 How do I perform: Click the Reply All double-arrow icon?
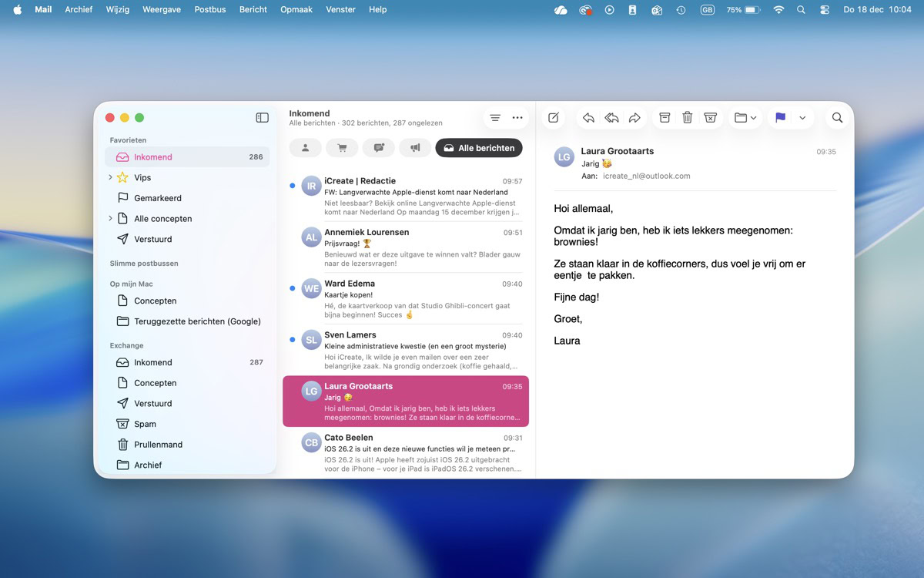point(611,118)
